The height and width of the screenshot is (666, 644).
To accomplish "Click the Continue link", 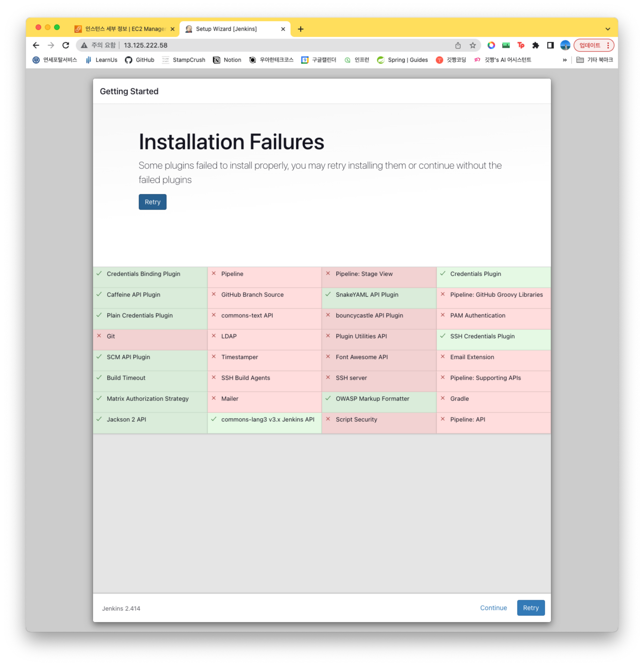I will tap(493, 607).
